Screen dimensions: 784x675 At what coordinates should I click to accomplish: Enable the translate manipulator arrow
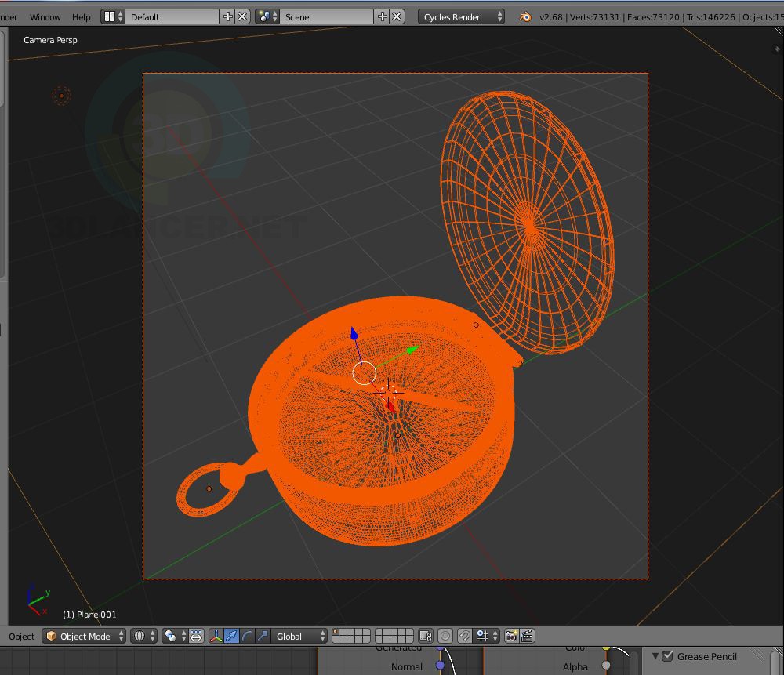[x=231, y=636]
